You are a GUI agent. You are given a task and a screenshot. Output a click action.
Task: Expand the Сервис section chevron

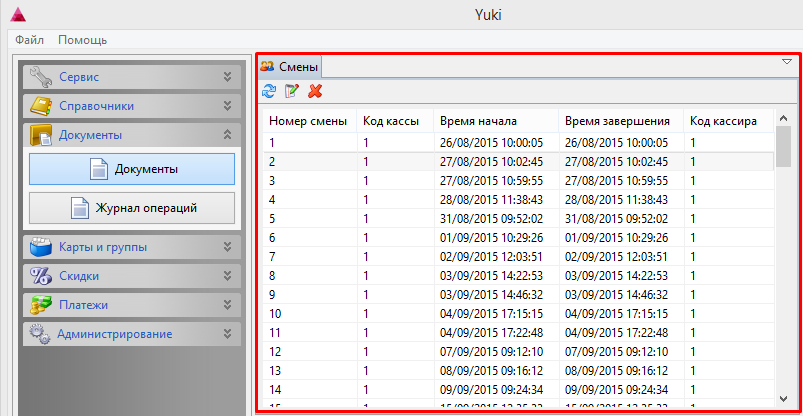(x=227, y=77)
